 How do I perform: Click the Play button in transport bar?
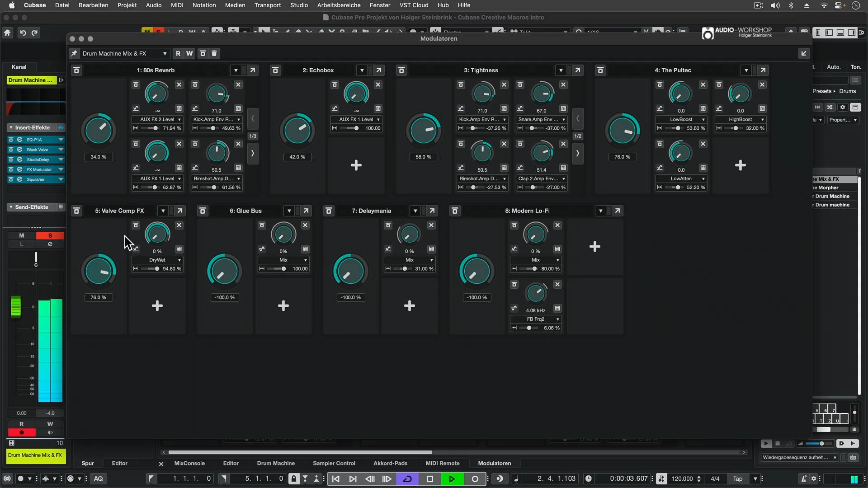click(x=452, y=479)
